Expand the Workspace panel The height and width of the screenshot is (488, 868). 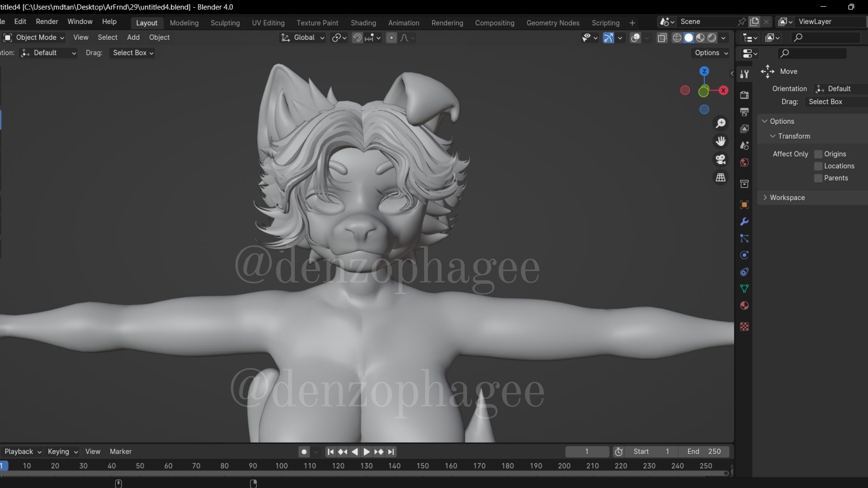787,197
